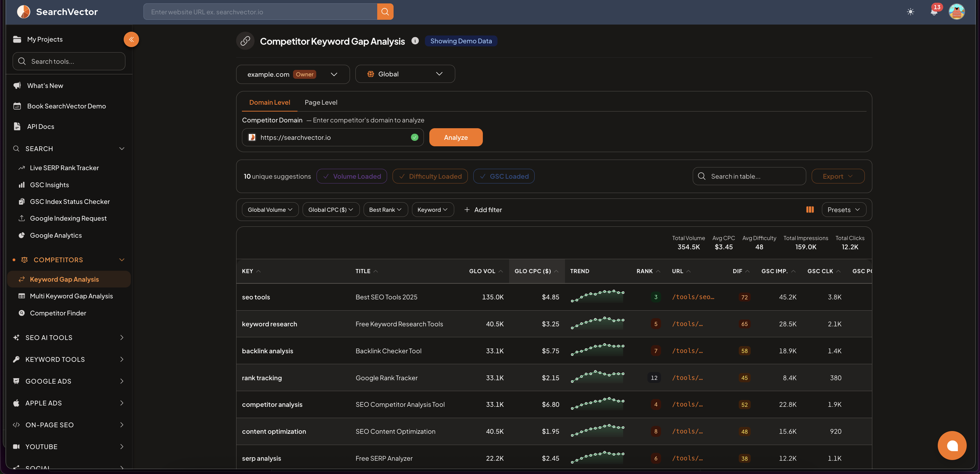Sort by GLO CPC ($) column header

(x=536, y=271)
